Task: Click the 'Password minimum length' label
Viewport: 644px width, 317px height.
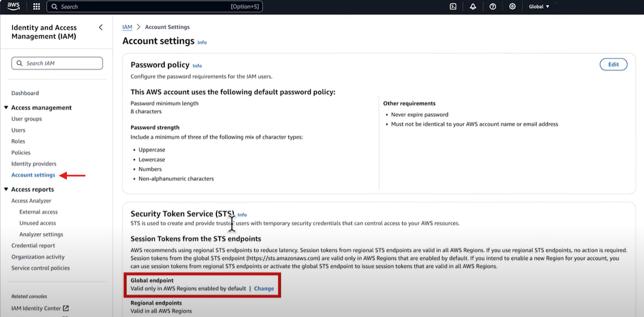Action: pos(165,103)
